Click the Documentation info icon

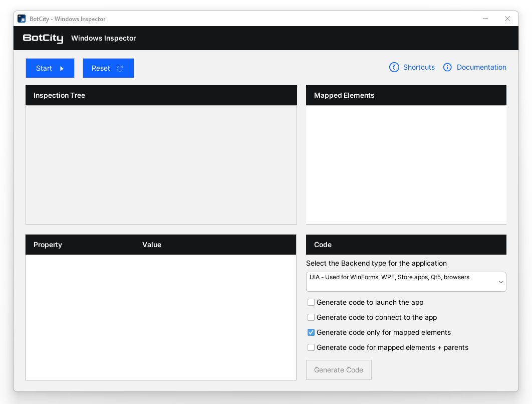[447, 67]
